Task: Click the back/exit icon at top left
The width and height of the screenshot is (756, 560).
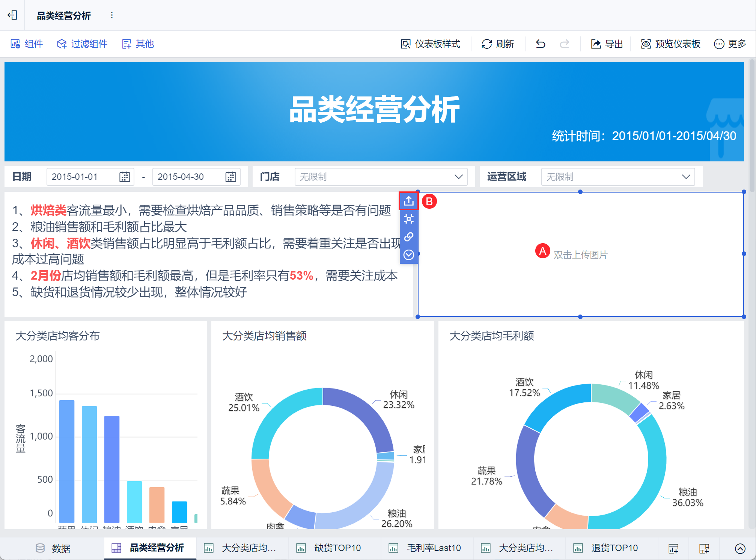Action: [12, 15]
